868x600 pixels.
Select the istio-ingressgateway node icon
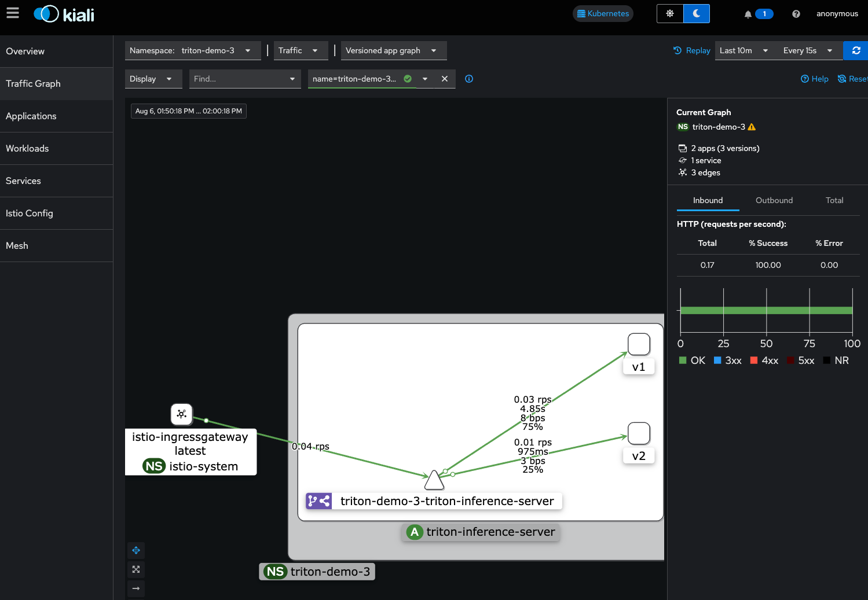pos(182,414)
